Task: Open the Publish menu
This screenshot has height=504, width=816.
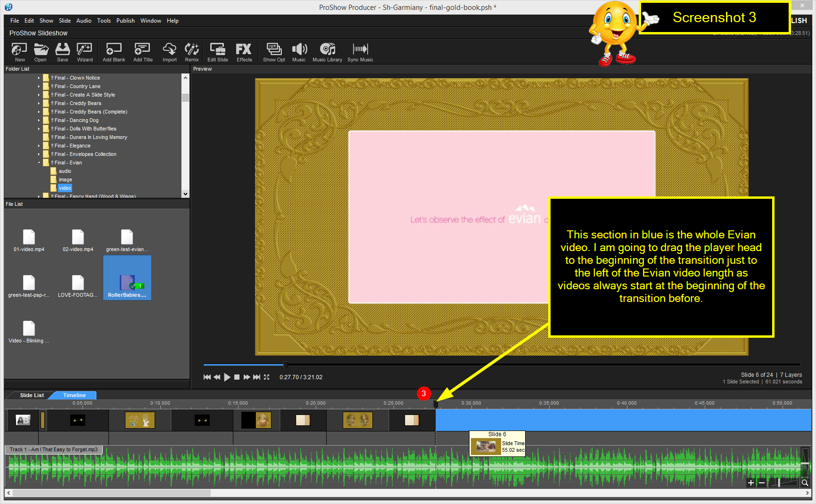Action: click(x=125, y=21)
